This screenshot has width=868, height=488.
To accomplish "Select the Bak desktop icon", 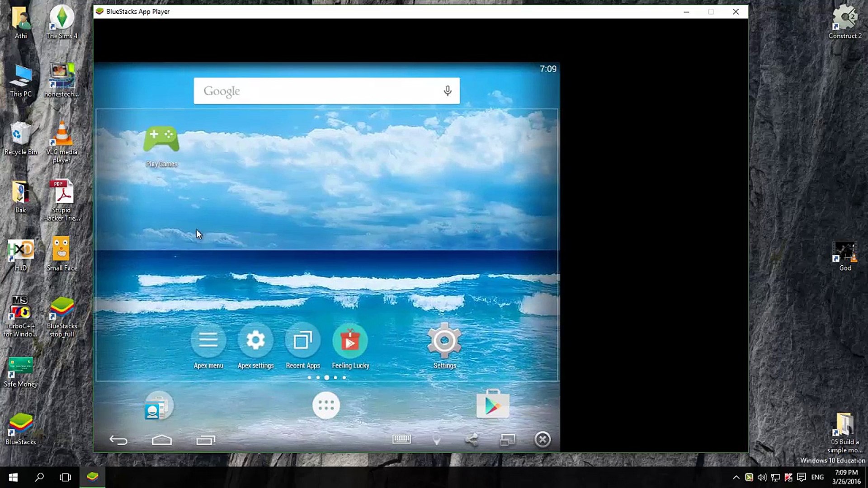I will coord(20,197).
